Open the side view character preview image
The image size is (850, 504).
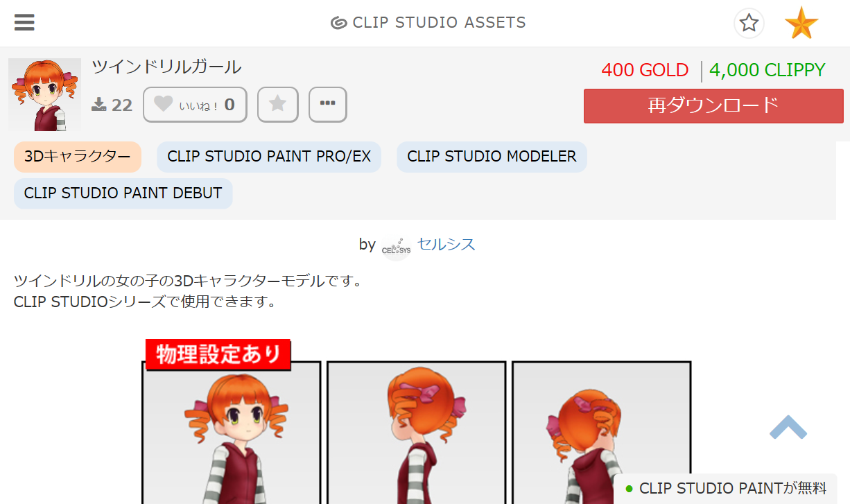coord(417,433)
